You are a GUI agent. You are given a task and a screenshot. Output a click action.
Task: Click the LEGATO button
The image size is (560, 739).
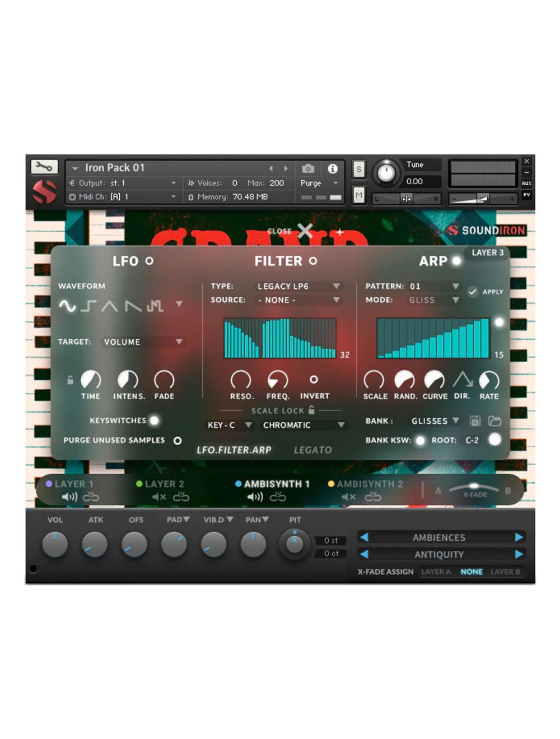point(312,450)
